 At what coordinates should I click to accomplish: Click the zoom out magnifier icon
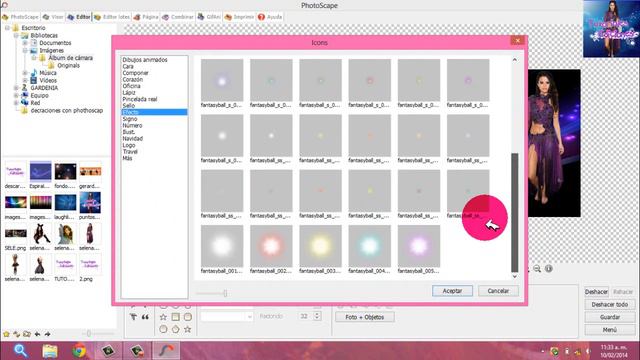537,269
